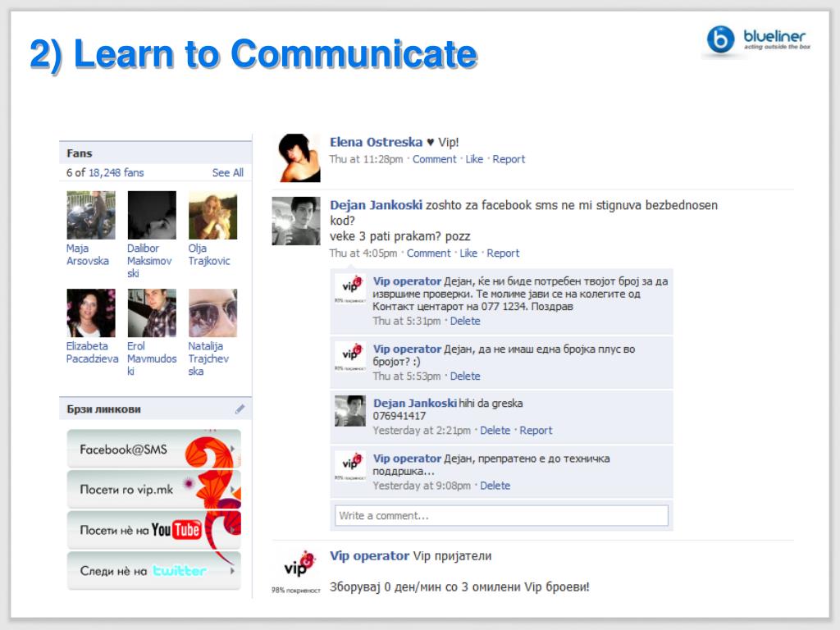Click Comment on Elena Ostreska's post
Screen dimensions: 840x630
click(435, 159)
